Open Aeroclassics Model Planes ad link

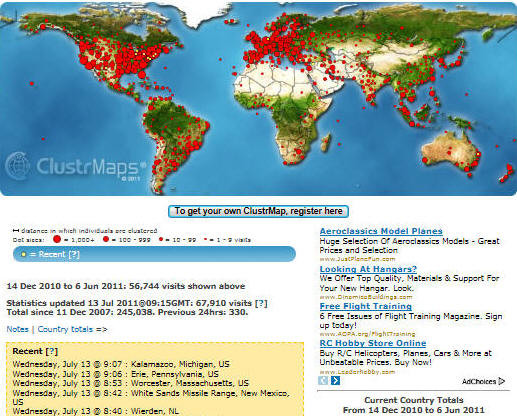381,231
